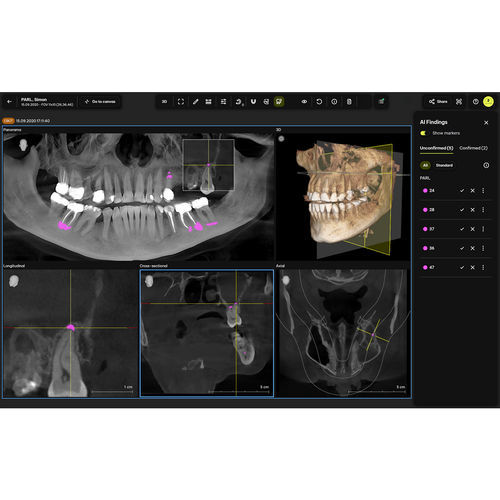Open more options for finding 37
Viewport: 500px width, 500px height.
coord(483,229)
